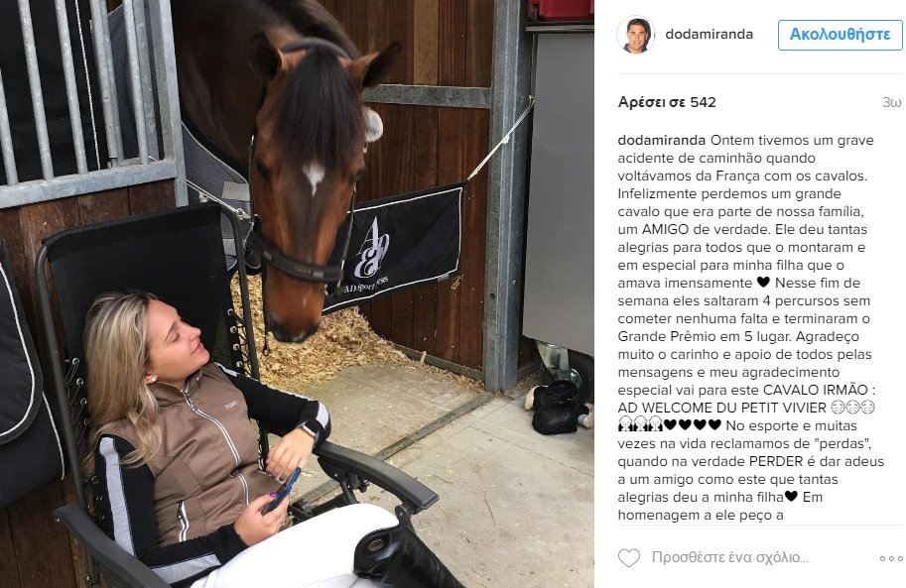Follow the account with the Ακολουθήστε button

pyautogui.click(x=841, y=35)
